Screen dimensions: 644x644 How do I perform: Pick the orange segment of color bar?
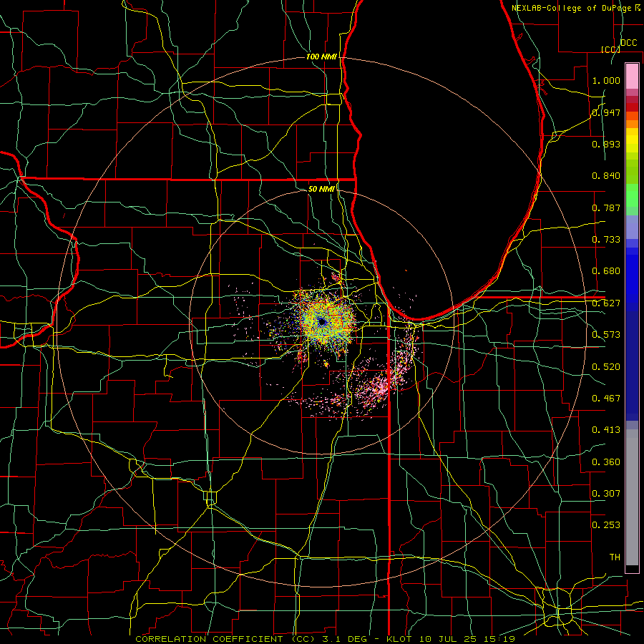pos(632,124)
